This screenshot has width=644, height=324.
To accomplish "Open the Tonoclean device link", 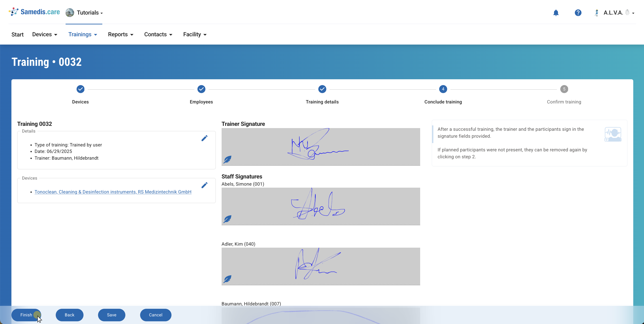I will click(x=113, y=192).
